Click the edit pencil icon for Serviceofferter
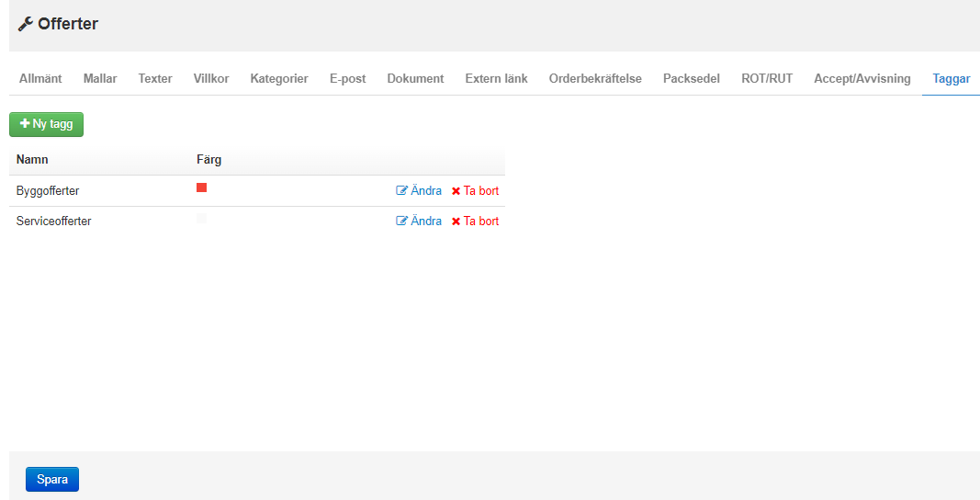Image resolution: width=980 pixels, height=500 pixels. tap(402, 221)
